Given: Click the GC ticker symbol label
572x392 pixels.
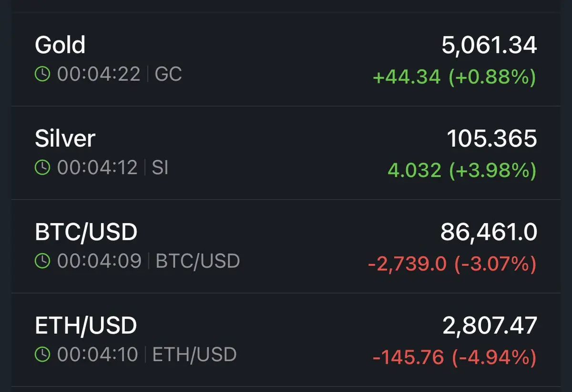Looking at the screenshot, I should [x=168, y=74].
